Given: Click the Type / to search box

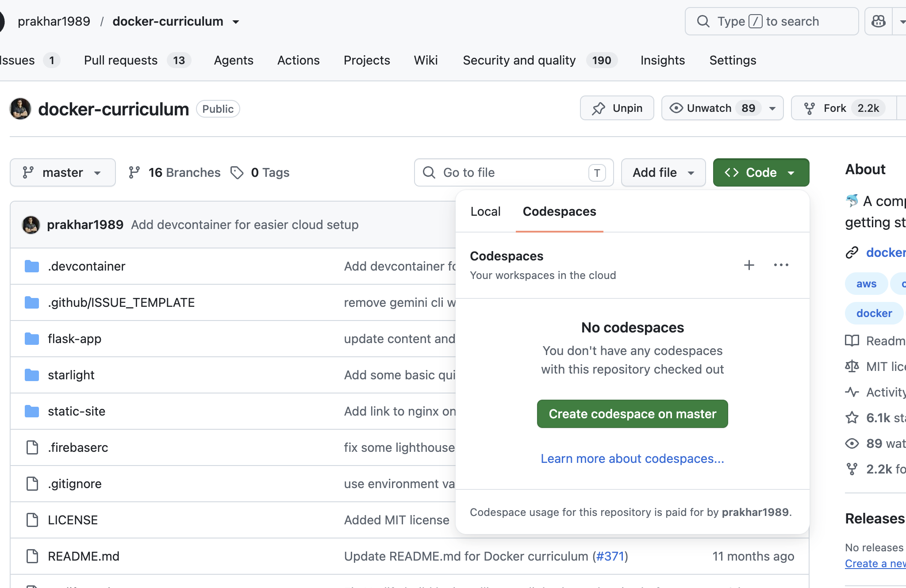Looking at the screenshot, I should click(772, 21).
